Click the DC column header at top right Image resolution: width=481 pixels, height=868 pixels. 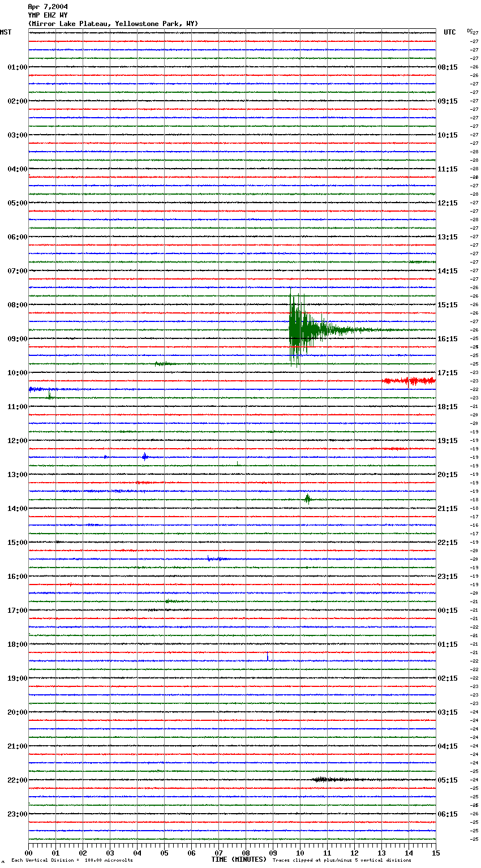pyautogui.click(x=470, y=31)
